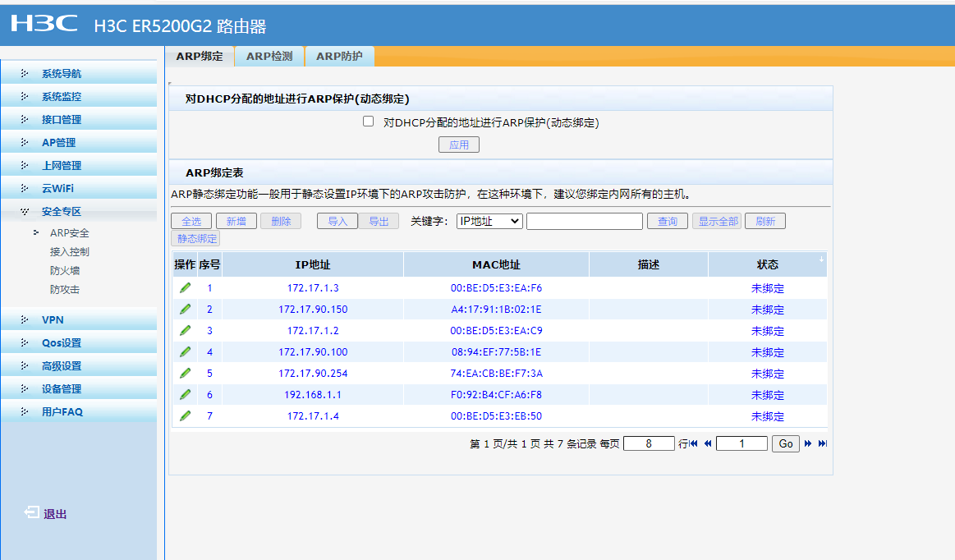Click the edit pencil for 172.17.1.4 row
This screenshot has height=560, width=955.
tap(185, 415)
